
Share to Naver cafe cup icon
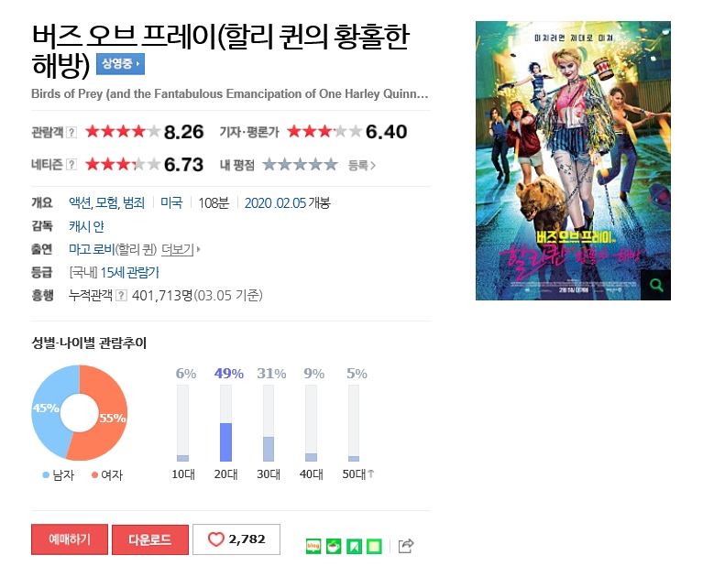(334, 546)
